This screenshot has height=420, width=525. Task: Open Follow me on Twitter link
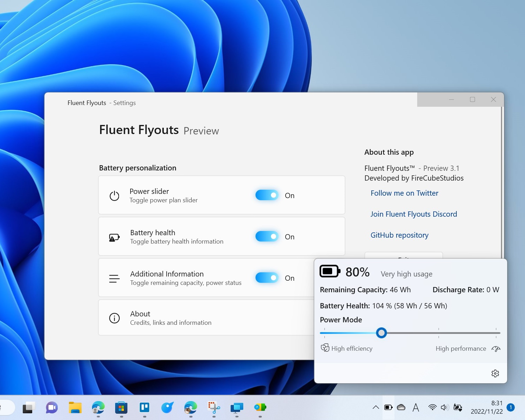[404, 193]
